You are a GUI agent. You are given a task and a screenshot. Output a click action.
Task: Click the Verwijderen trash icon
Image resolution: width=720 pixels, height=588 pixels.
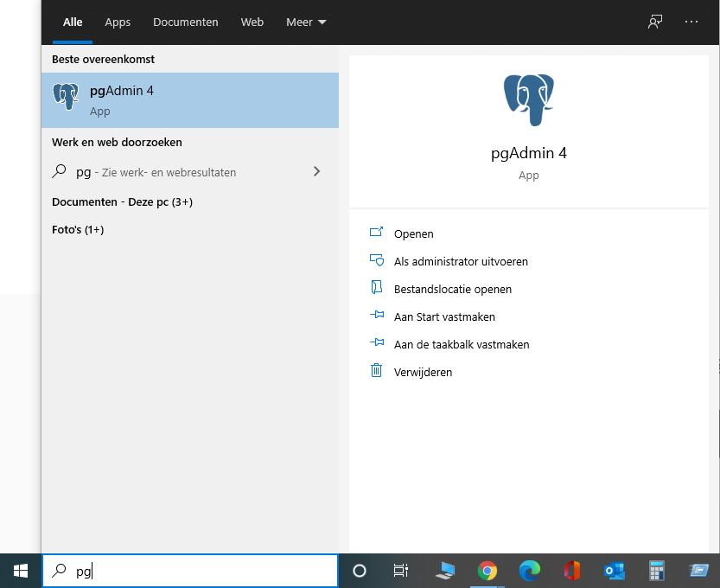pyautogui.click(x=376, y=371)
